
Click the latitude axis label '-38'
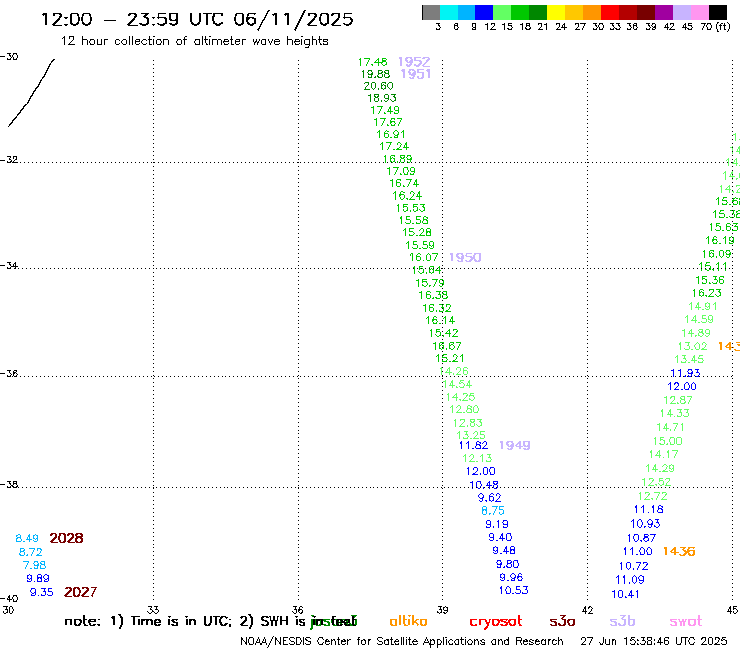pyautogui.click(x=9, y=484)
